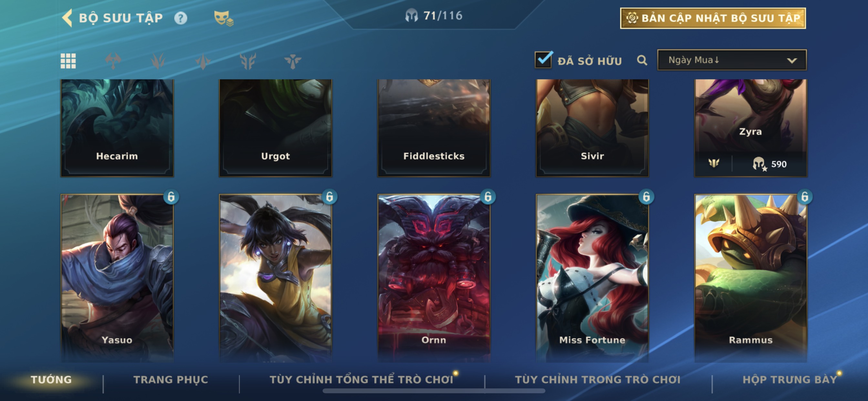Filter by the second role icon
This screenshot has height=401, width=868.
tap(158, 61)
